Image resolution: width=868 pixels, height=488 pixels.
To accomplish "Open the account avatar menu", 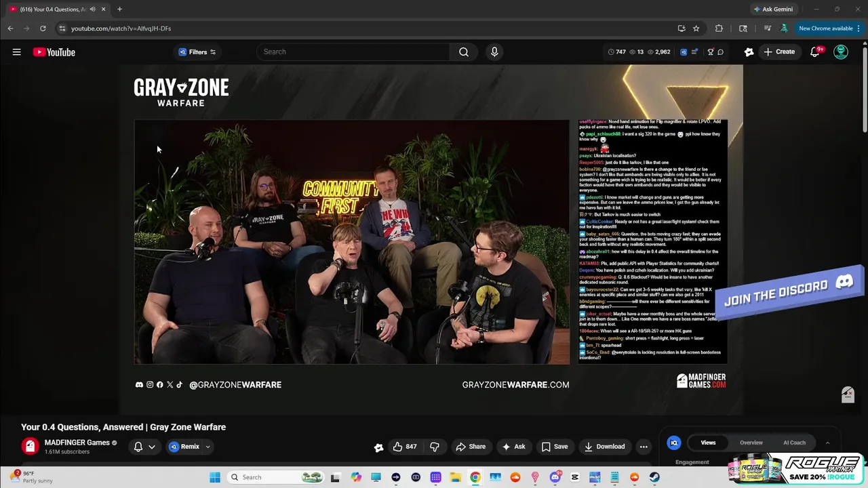I will 841,52.
